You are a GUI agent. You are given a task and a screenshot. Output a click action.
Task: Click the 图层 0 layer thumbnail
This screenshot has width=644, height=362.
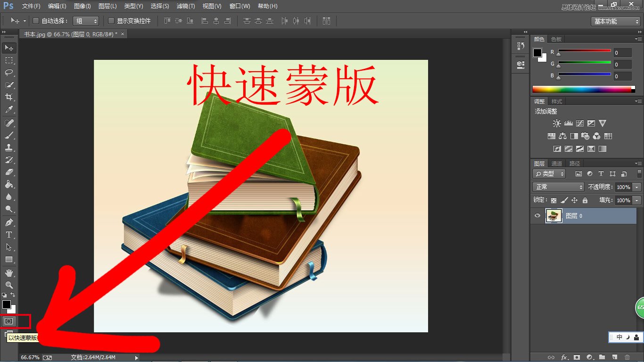(x=553, y=216)
